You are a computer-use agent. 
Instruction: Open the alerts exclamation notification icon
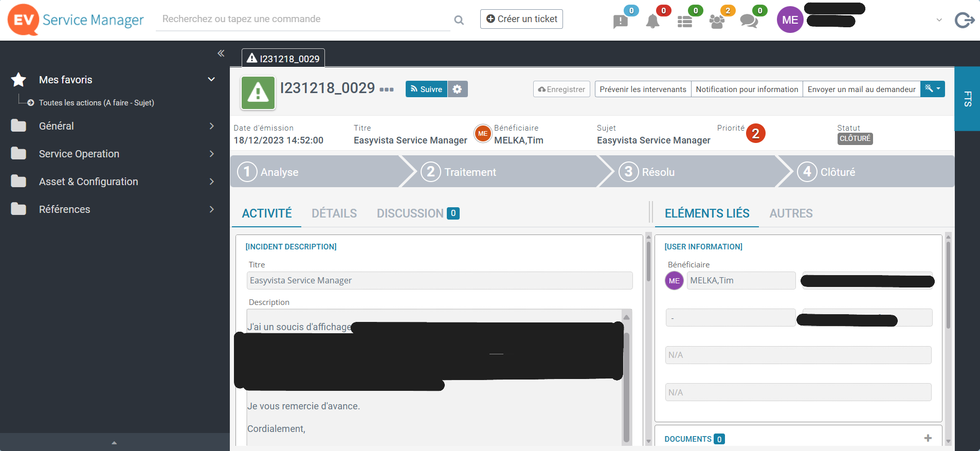(x=621, y=21)
